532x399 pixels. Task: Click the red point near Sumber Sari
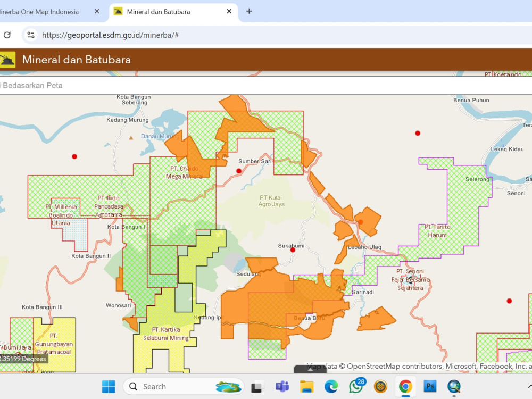point(239,171)
